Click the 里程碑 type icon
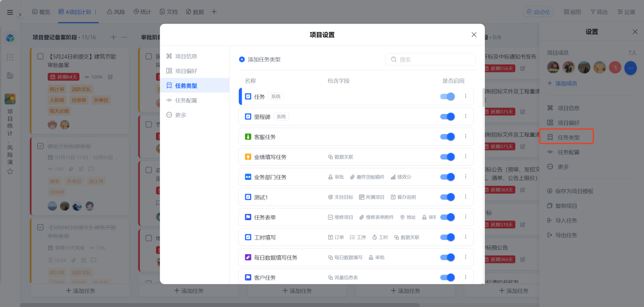Viewport: 644px width, 307px height. click(x=248, y=117)
